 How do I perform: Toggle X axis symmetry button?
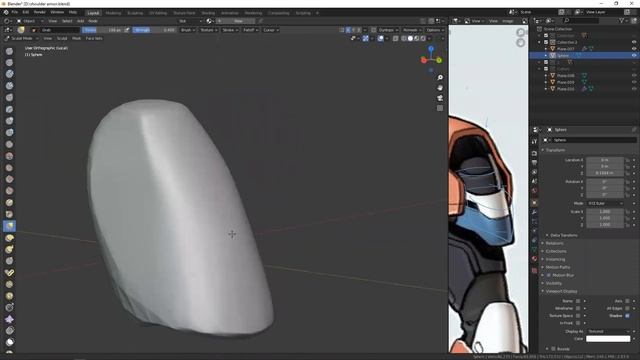click(x=348, y=30)
